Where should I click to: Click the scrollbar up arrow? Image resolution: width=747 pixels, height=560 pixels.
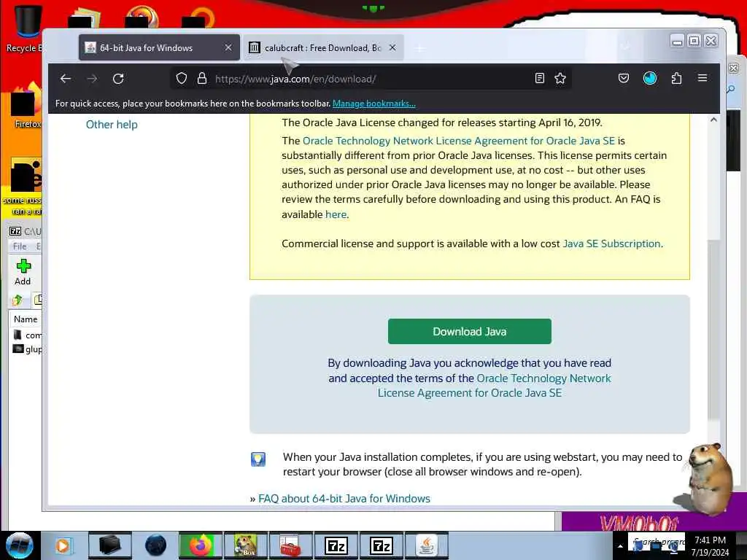pos(713,120)
